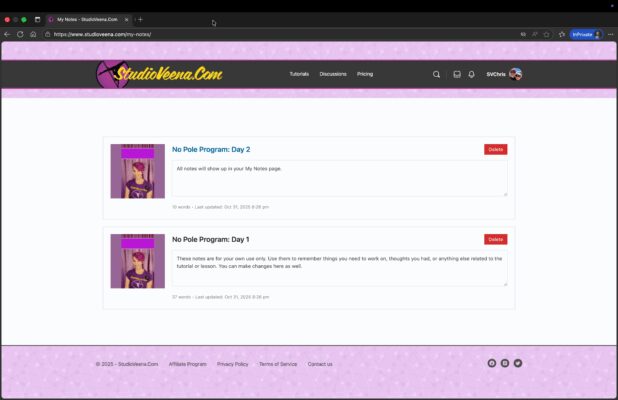This screenshot has height=400, width=618.
Task: Click the SVChris profile avatar
Action: (515, 74)
